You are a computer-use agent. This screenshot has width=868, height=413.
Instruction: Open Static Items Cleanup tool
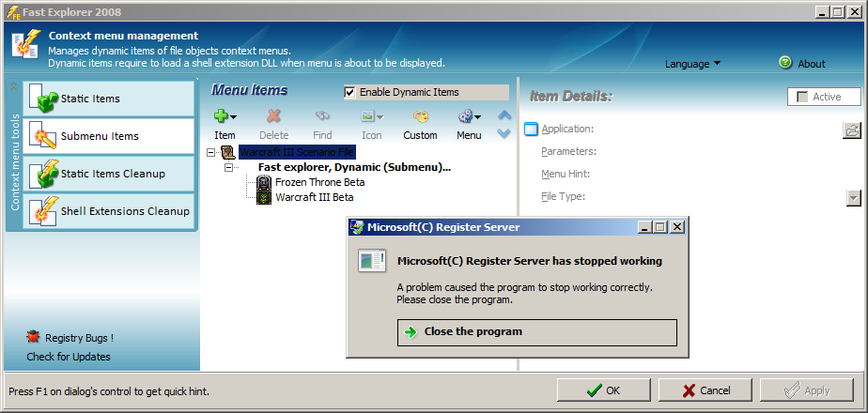coord(109,174)
